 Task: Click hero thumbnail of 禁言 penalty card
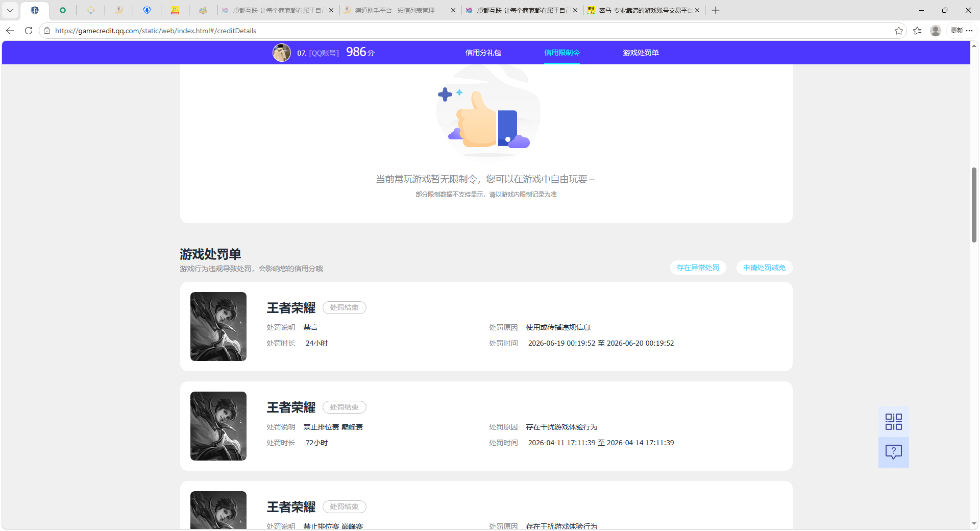point(218,326)
